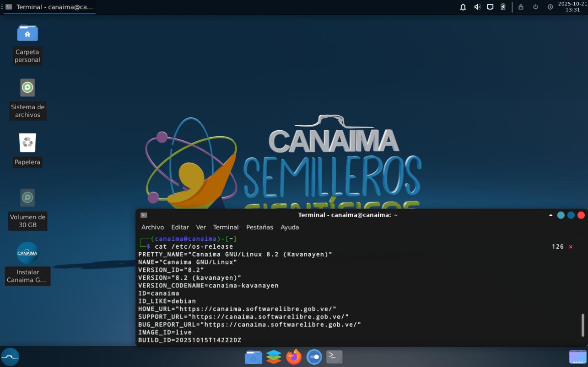The height and width of the screenshot is (367, 588).
Task: Click the terminal vertical scrollbar handle
Action: (x=583, y=325)
